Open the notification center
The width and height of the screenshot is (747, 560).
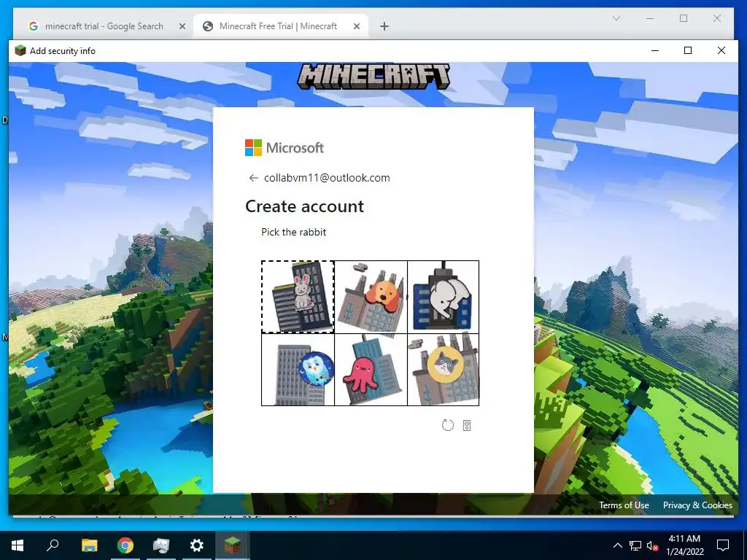point(723,545)
